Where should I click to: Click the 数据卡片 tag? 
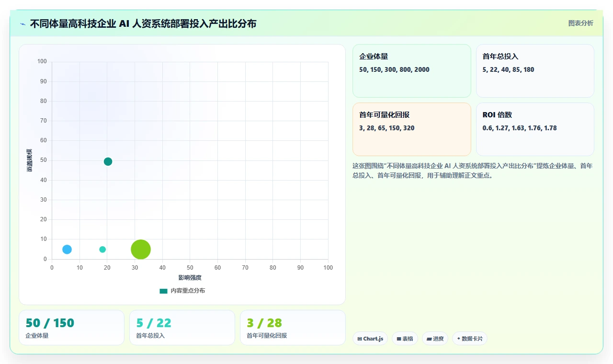470,339
